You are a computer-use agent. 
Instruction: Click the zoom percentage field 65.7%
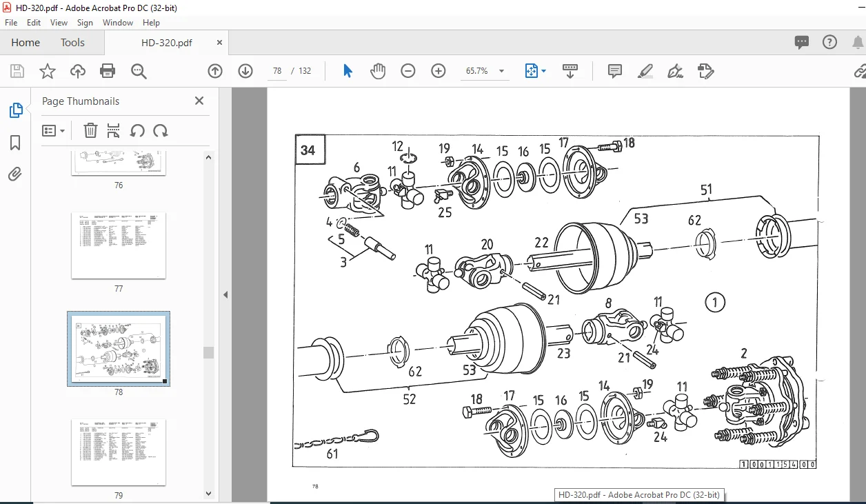pyautogui.click(x=476, y=71)
